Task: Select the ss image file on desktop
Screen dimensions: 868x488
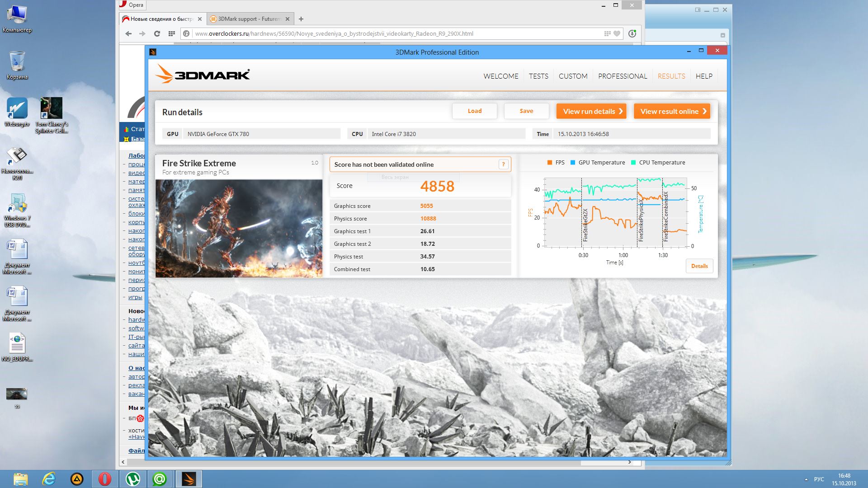Action: (x=17, y=398)
